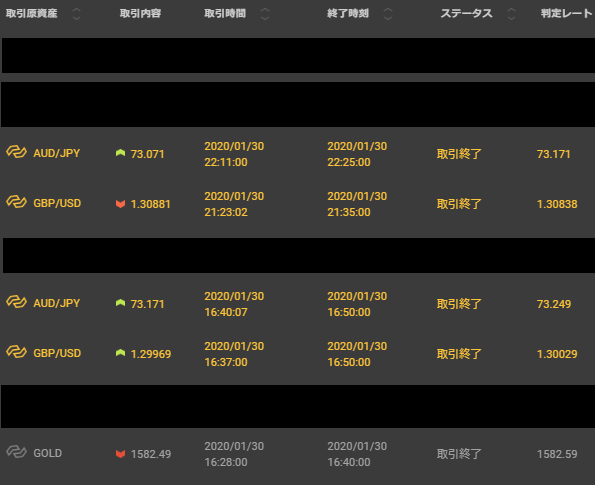Select GBP/USD label in the 21:23:02 row

tap(57, 203)
